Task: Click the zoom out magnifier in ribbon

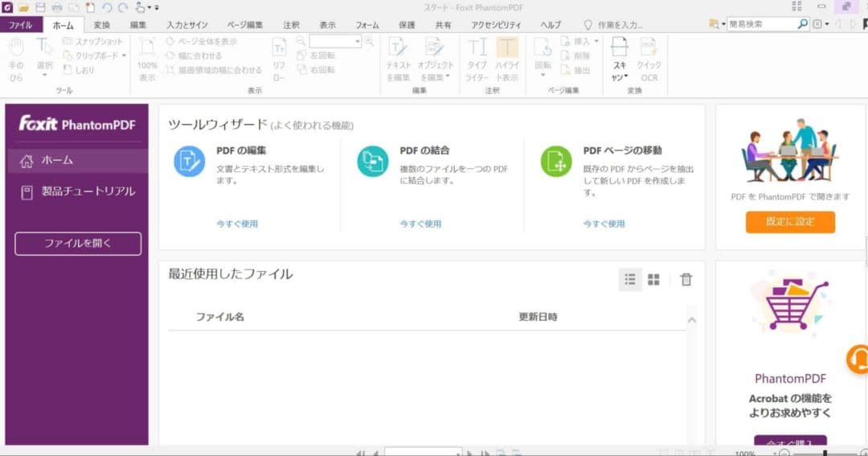Action: [x=301, y=42]
